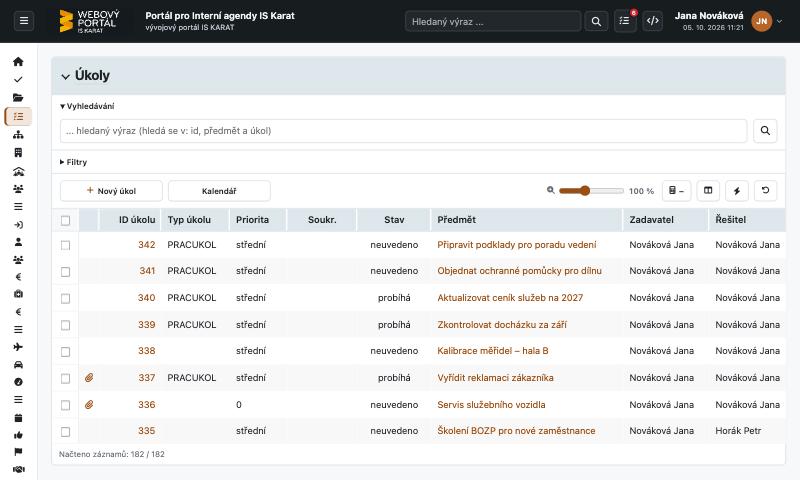Click the reset/undo arrow toolbar button
The width and height of the screenshot is (800, 480).
tap(765, 191)
